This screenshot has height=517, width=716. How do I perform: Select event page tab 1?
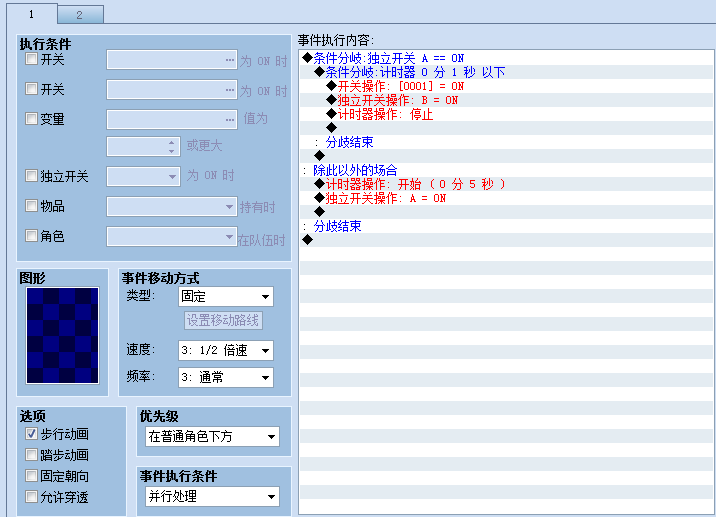point(32,14)
